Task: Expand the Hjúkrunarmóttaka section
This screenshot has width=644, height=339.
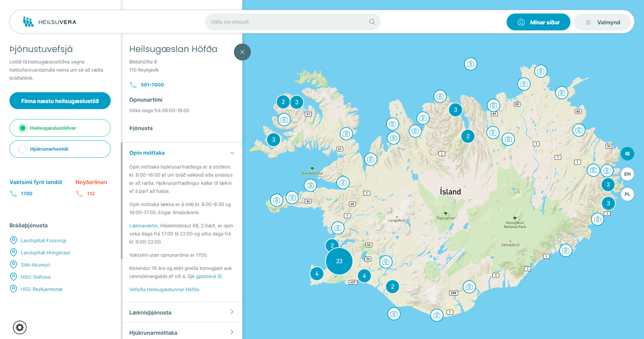Action: click(x=231, y=332)
